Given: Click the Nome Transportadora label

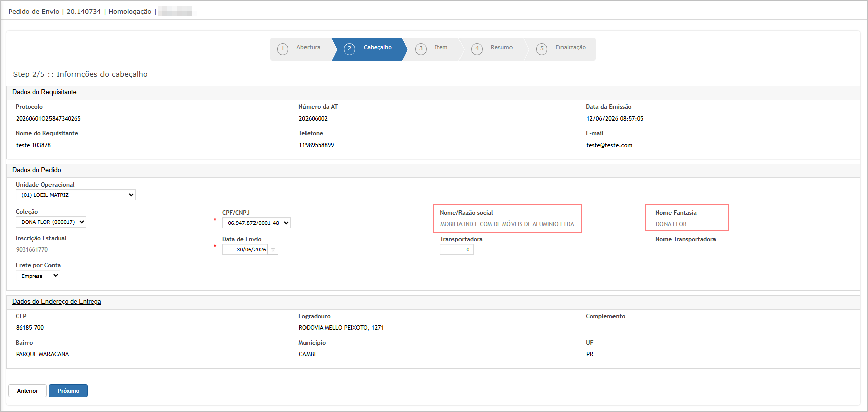Looking at the screenshot, I should pos(685,239).
